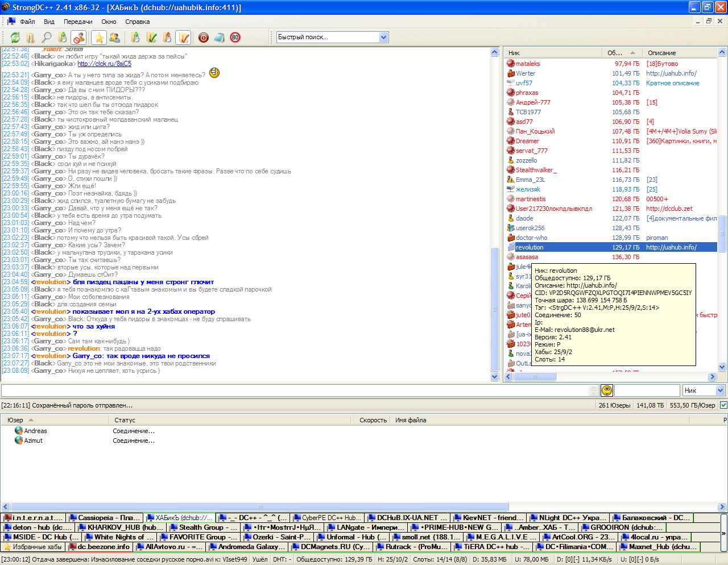The width and height of the screenshot is (728, 565).
Task: Switch to the Stealth Group hub tab
Action: point(204,527)
